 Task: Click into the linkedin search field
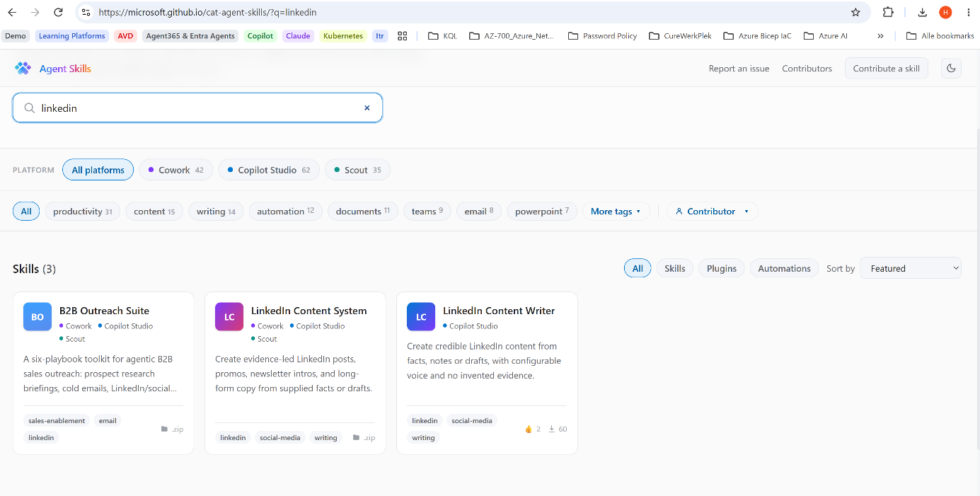tap(197, 108)
